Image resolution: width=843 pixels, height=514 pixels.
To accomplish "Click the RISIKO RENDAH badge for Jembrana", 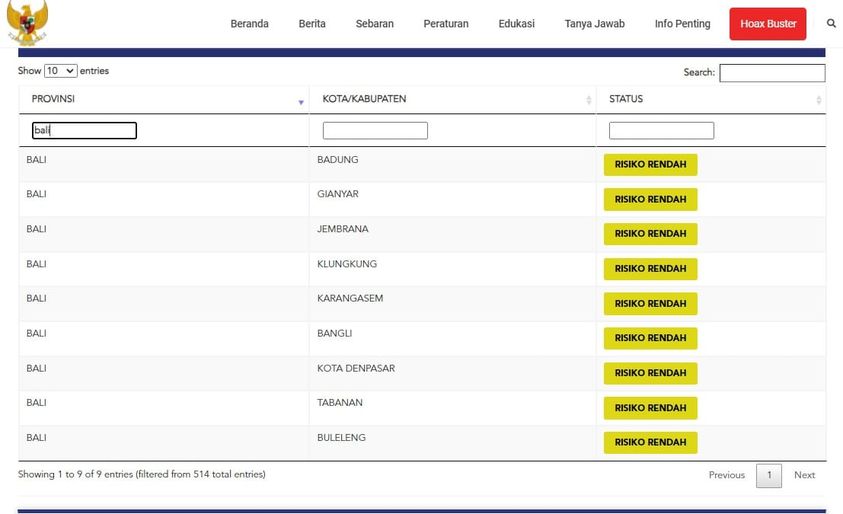I will coord(651,234).
